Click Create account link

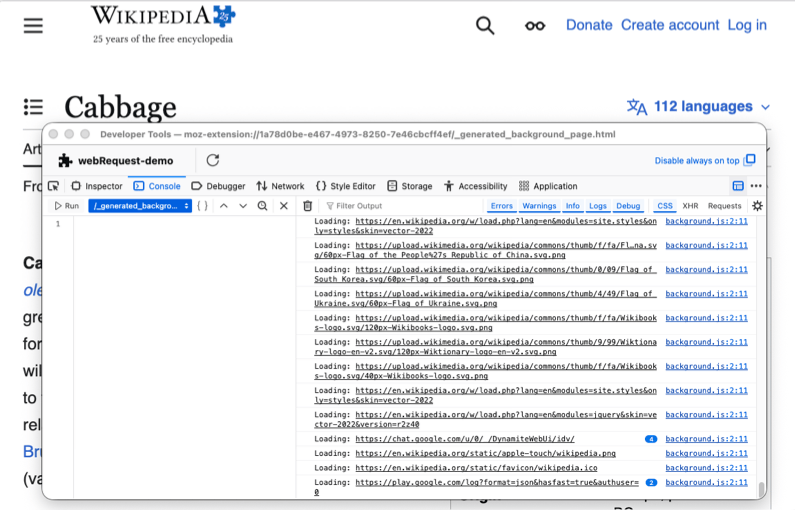[x=670, y=25]
